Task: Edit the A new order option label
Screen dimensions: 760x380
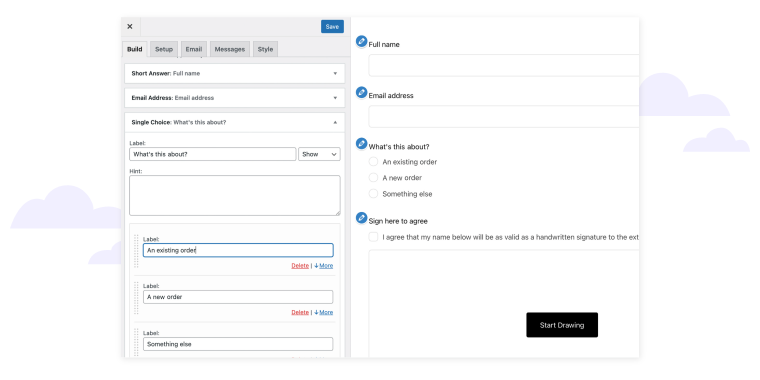Action: pos(238,297)
